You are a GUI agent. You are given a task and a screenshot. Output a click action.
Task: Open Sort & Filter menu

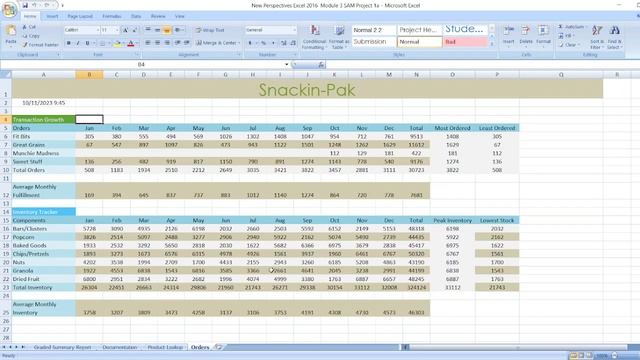597,37
